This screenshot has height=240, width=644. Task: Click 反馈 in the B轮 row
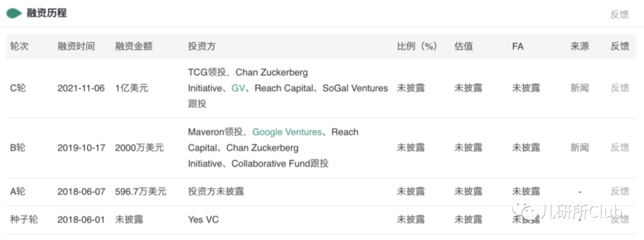(x=620, y=147)
